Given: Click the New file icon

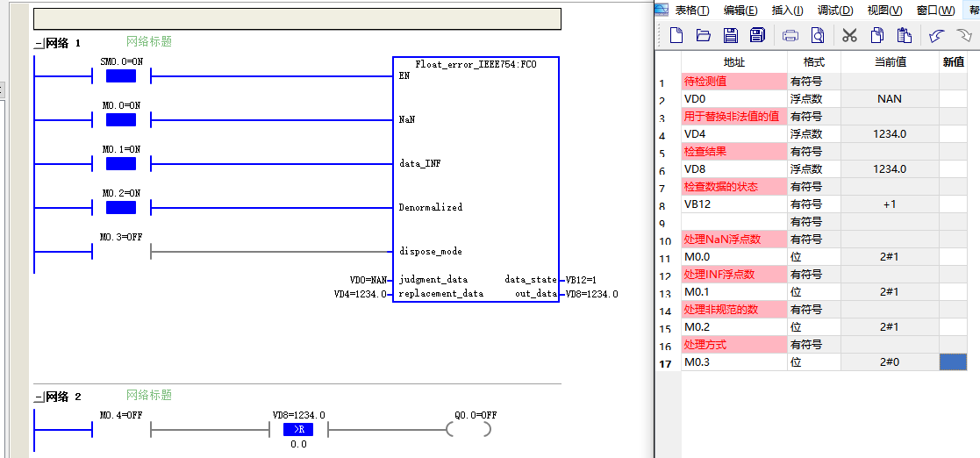Looking at the screenshot, I should (676, 35).
